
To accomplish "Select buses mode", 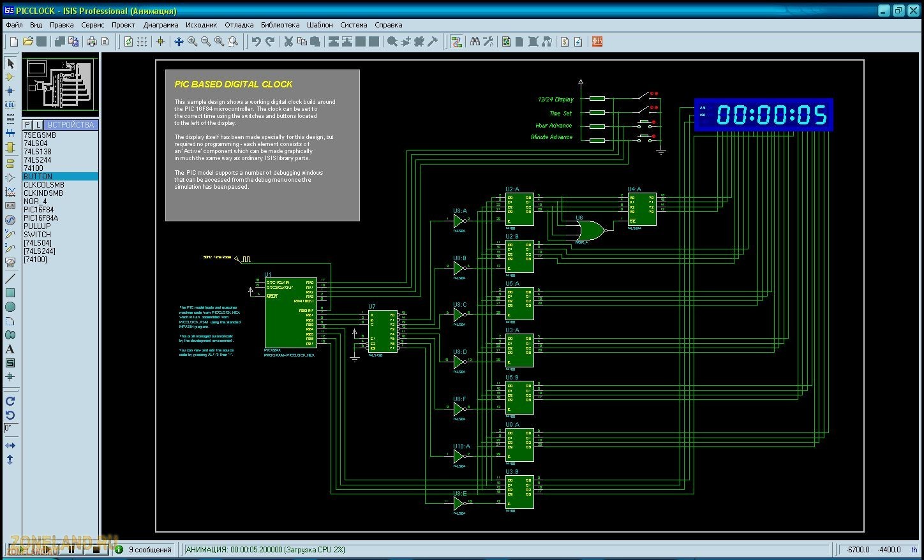I will point(10,133).
